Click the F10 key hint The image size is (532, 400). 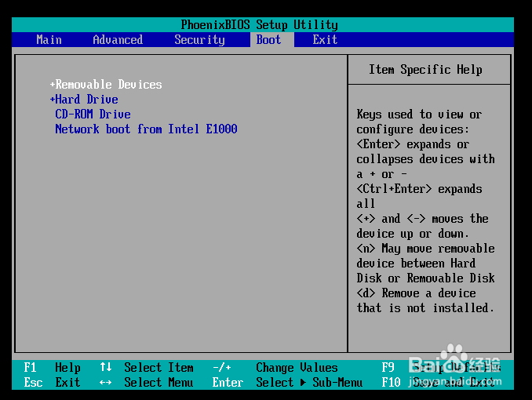(x=391, y=383)
